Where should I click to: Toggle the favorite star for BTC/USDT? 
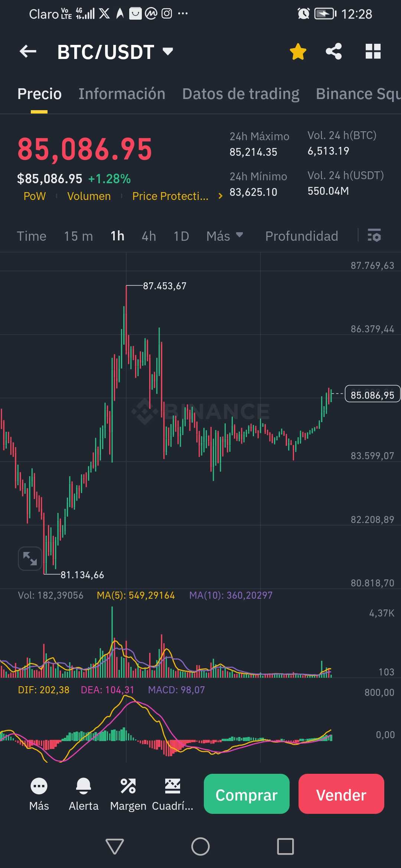click(x=298, y=52)
